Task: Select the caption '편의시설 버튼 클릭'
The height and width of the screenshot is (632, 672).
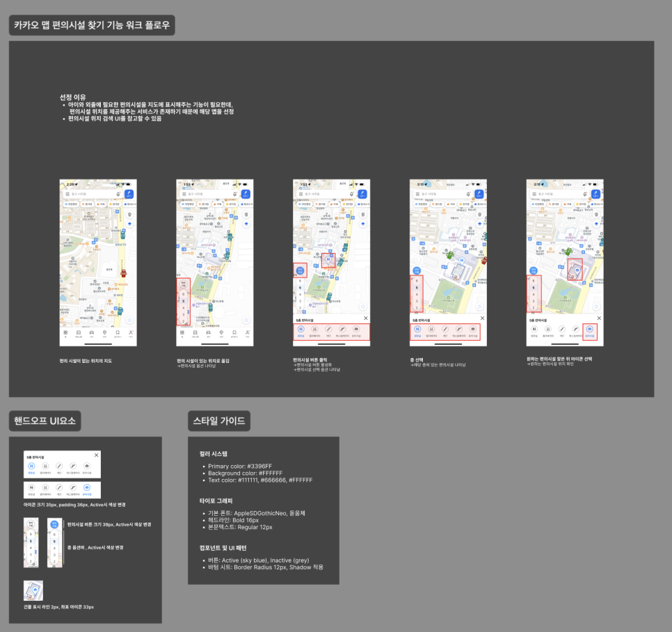Action: point(310,360)
